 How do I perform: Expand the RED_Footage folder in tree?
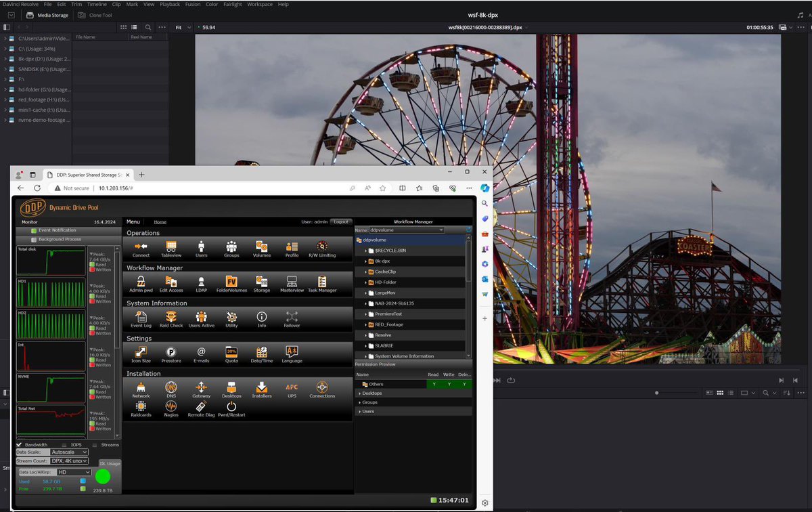365,324
